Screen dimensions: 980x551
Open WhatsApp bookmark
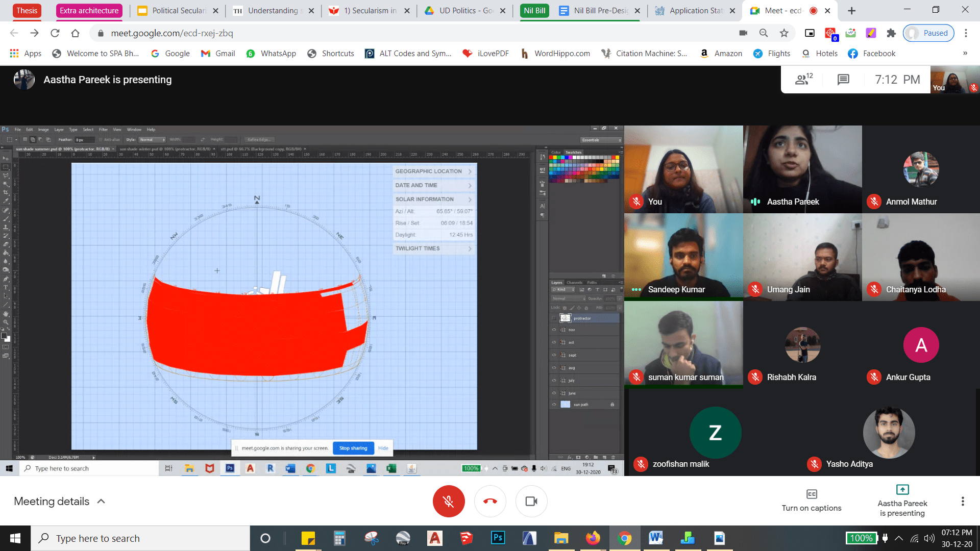pyautogui.click(x=271, y=54)
